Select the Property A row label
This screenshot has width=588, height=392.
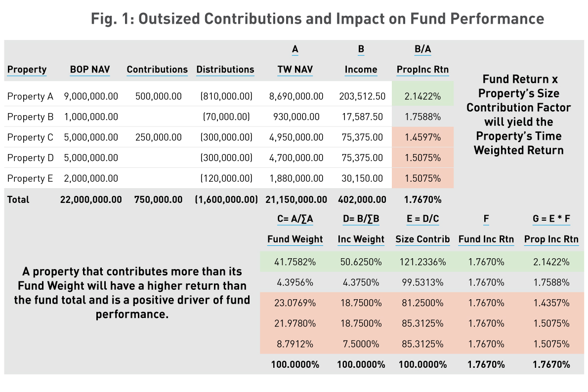click(30, 97)
